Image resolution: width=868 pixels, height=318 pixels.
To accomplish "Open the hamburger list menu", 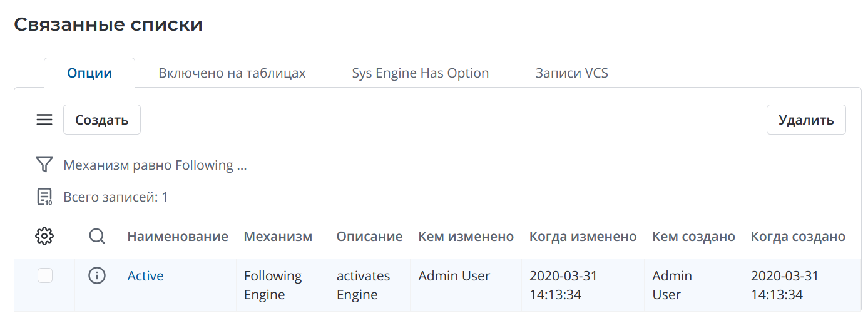I will 44,120.
